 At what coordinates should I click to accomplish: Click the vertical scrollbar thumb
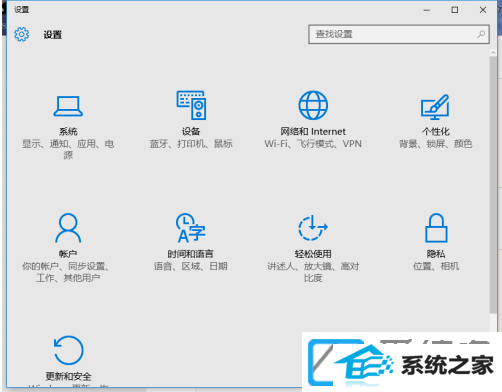[493, 185]
